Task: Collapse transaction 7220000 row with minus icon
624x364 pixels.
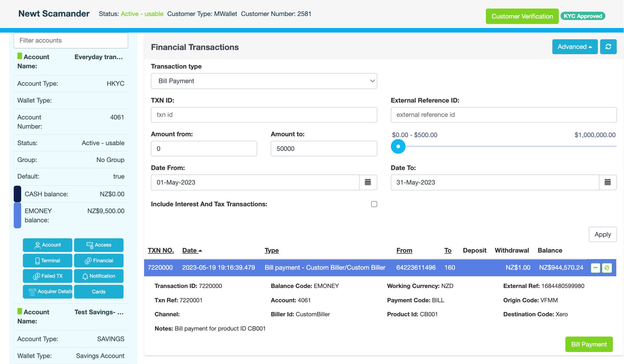Action: click(x=595, y=268)
